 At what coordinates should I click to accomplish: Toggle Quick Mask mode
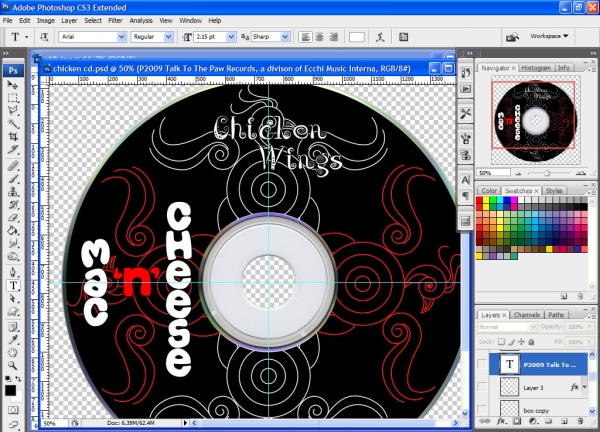click(13, 410)
